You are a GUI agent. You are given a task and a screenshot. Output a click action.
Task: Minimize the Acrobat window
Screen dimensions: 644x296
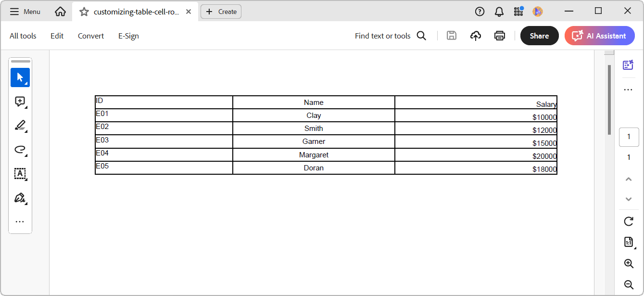point(569,11)
